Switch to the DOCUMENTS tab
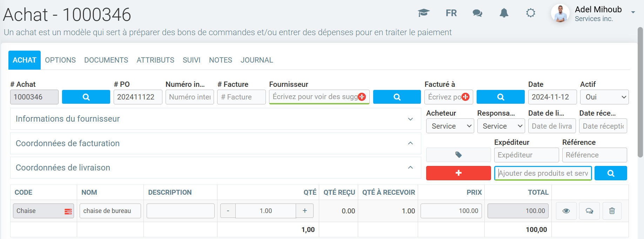This screenshot has width=644, height=239. (106, 60)
